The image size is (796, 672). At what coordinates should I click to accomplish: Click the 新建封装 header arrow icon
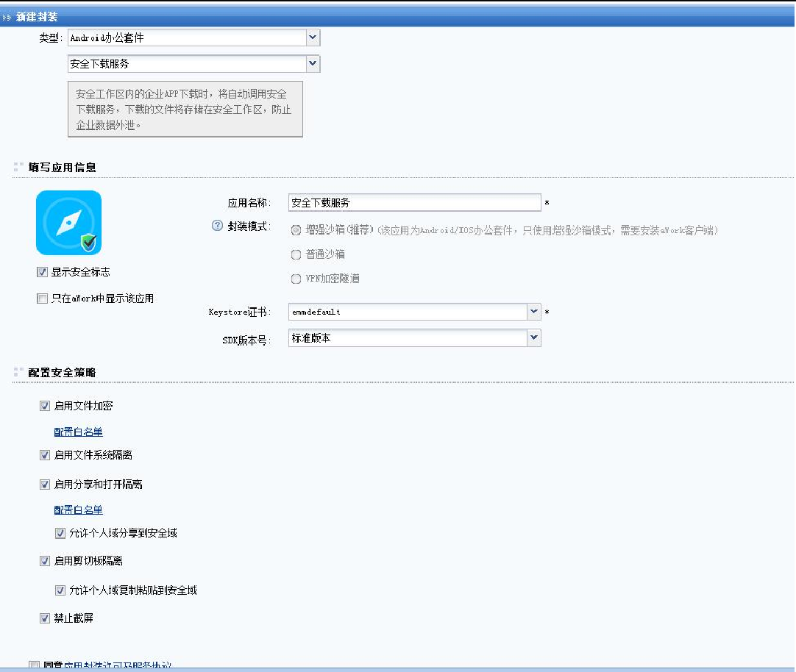(x=7, y=17)
